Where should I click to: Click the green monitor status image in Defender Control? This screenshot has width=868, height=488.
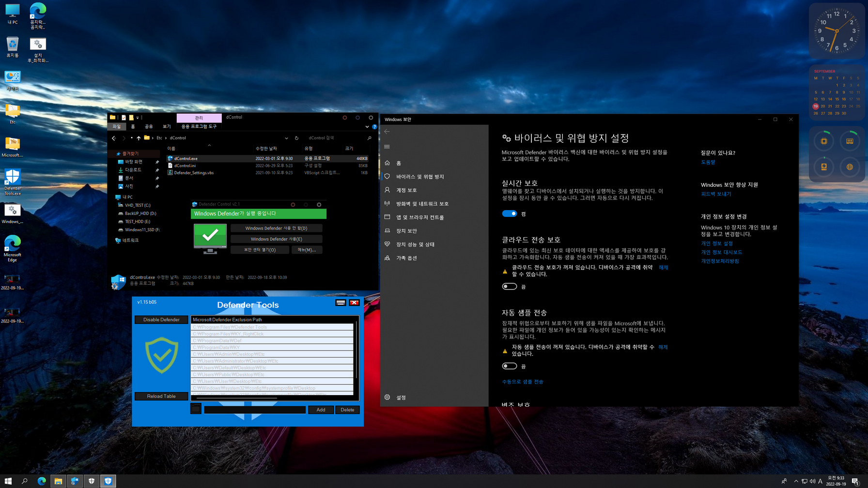point(210,239)
